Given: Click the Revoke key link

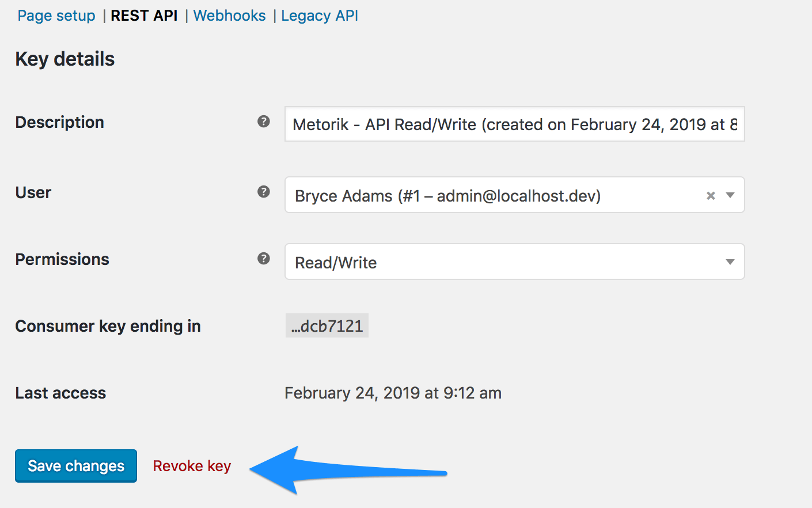Looking at the screenshot, I should pyautogui.click(x=192, y=466).
